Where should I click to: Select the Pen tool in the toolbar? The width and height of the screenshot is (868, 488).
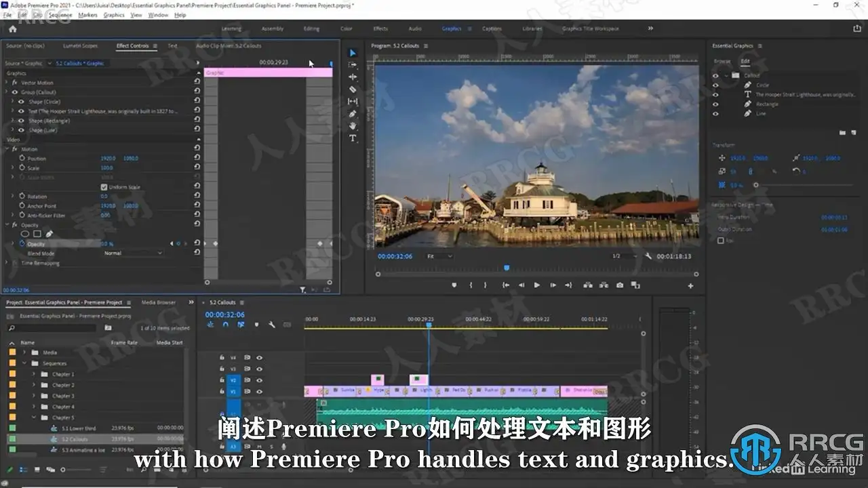(353, 114)
